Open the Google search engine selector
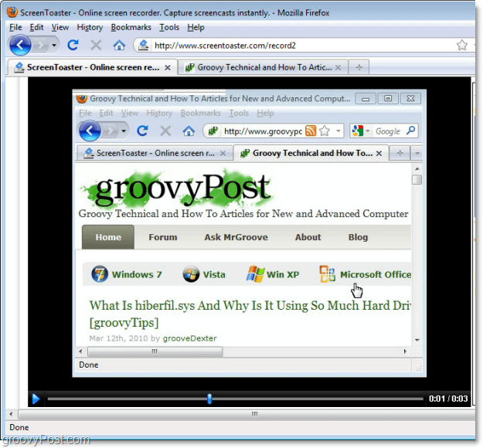 pos(361,131)
